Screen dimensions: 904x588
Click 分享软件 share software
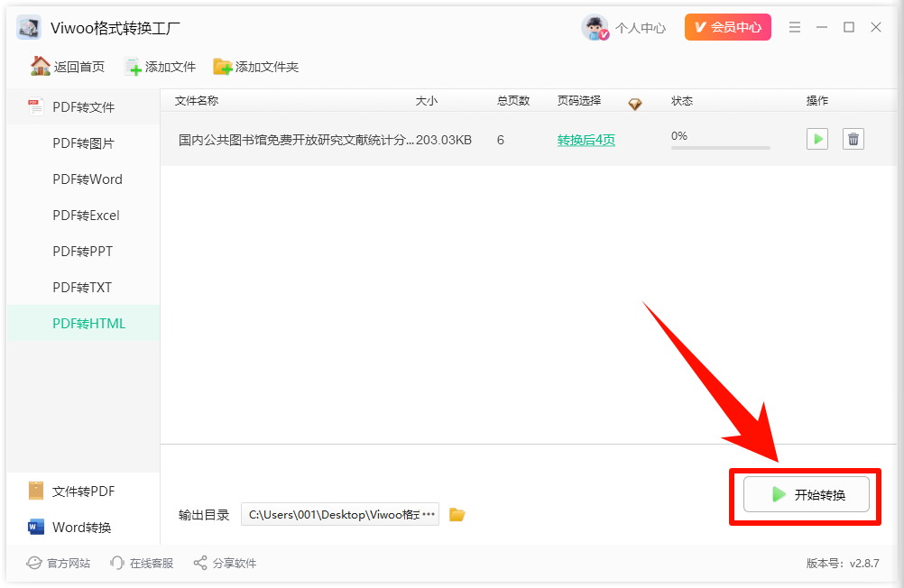(225, 563)
